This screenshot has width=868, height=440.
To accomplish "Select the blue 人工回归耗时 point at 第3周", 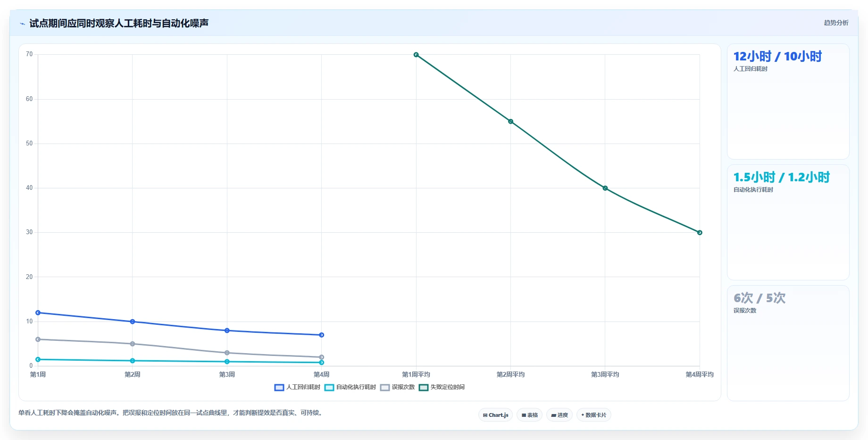I will pyautogui.click(x=227, y=330).
